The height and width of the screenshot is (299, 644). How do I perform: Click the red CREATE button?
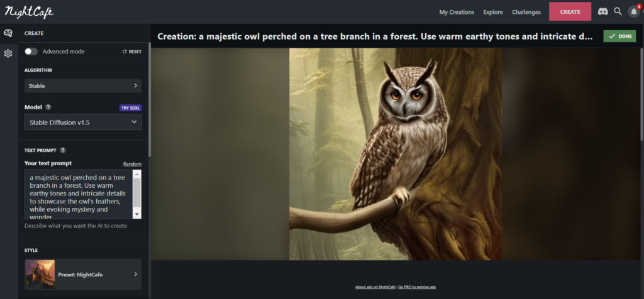pos(570,11)
